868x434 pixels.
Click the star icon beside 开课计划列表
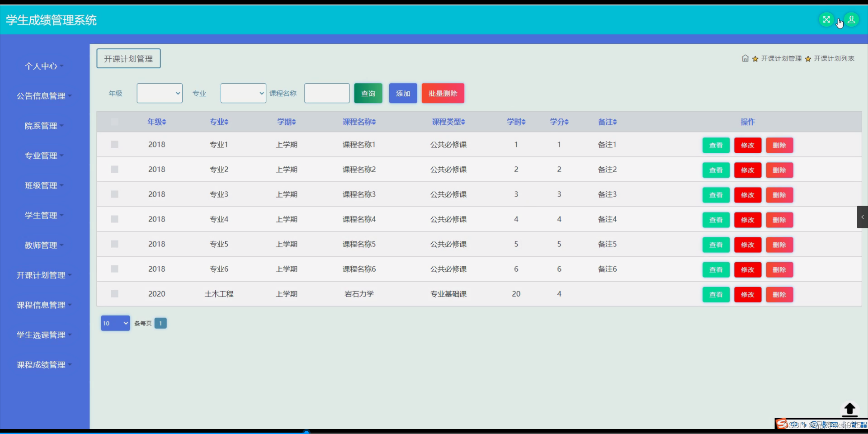tap(807, 58)
